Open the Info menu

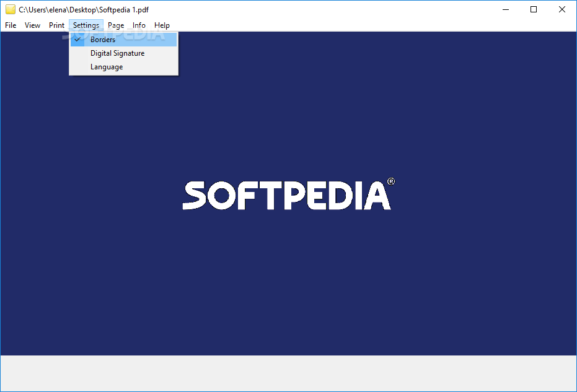click(x=139, y=25)
